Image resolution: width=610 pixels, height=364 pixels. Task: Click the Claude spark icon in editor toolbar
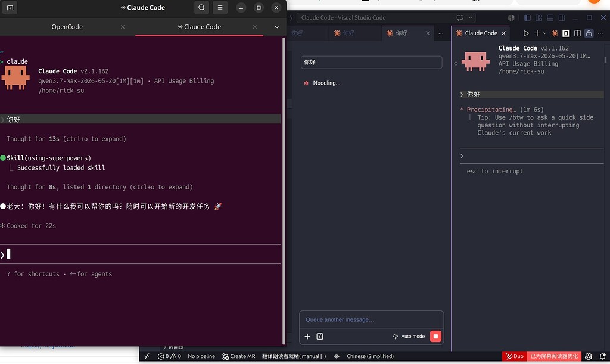[555, 33]
